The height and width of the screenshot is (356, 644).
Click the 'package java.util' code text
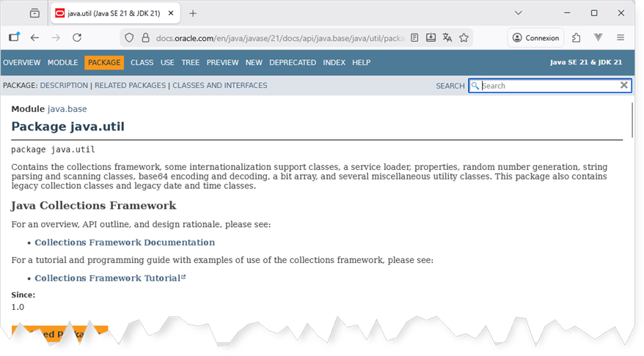click(53, 149)
